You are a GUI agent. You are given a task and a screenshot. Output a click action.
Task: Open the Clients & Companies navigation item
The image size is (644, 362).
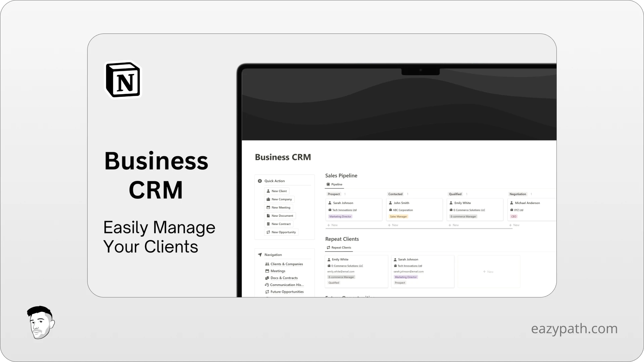tap(287, 264)
